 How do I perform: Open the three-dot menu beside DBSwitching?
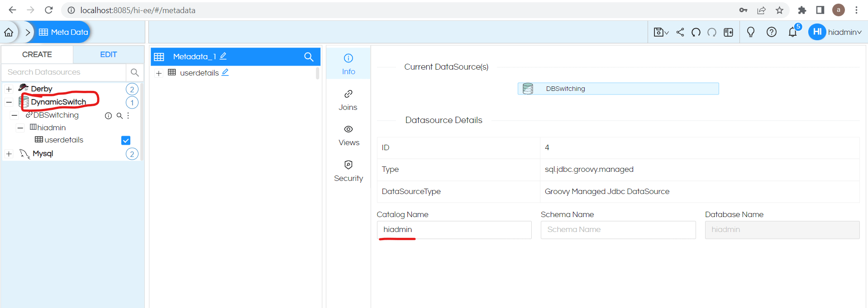[x=129, y=116]
